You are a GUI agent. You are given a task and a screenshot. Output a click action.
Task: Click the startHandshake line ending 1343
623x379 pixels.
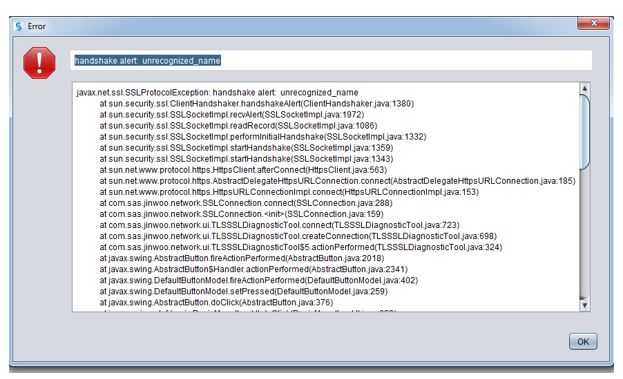coord(246,159)
